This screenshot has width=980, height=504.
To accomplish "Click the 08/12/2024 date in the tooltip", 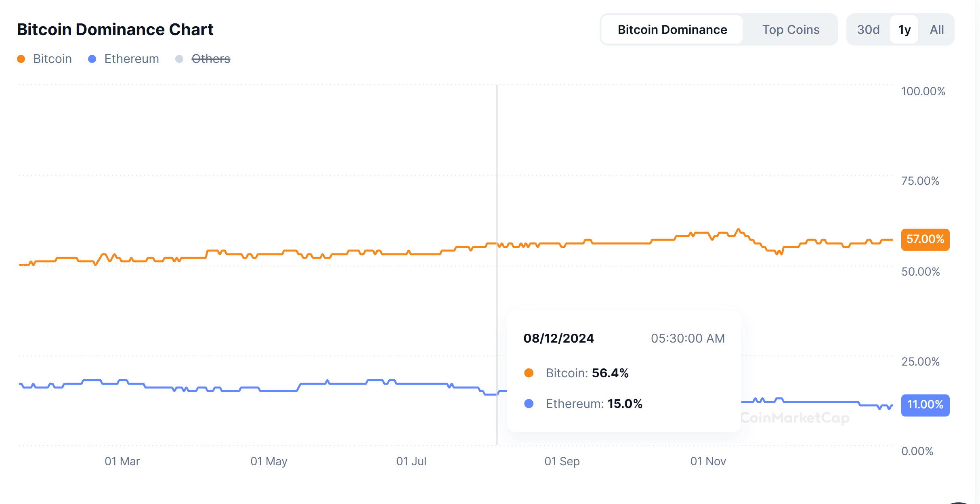I will pos(558,338).
